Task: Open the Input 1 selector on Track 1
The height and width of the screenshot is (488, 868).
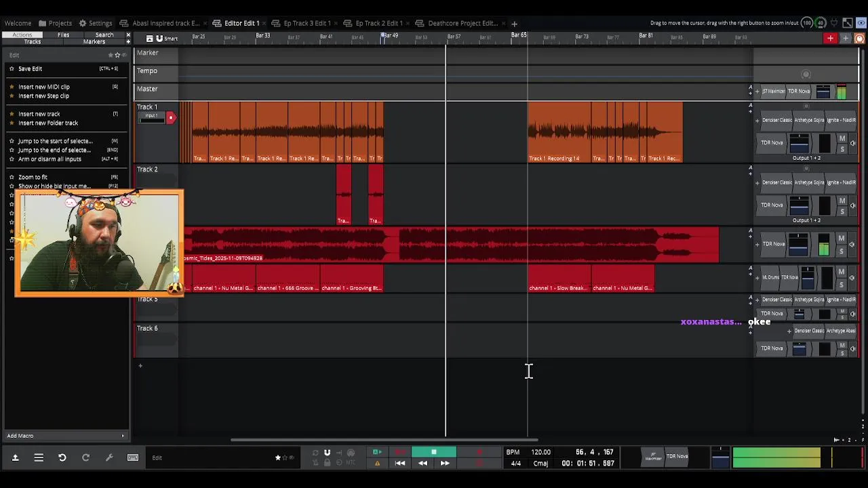Action: (151, 117)
